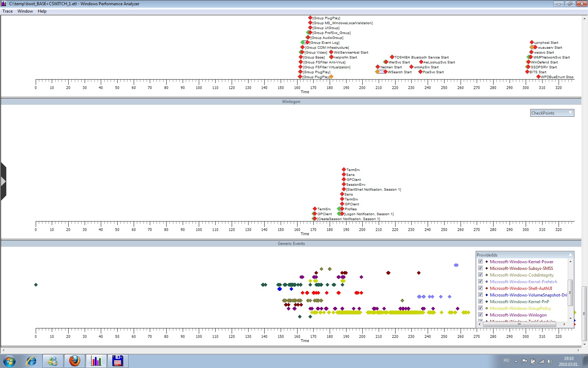Click the Group COM Infrastructure marker
This screenshot has height=368, width=588.
click(302, 47)
